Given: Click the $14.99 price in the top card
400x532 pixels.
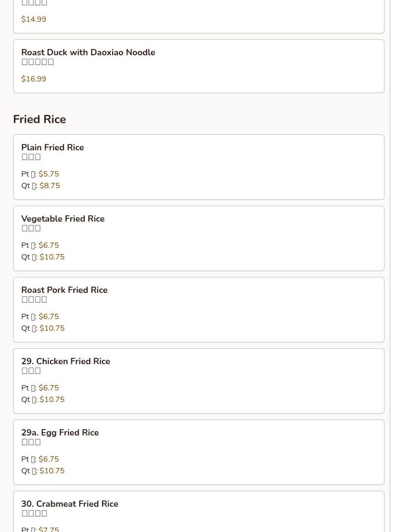Looking at the screenshot, I should tap(33, 19).
